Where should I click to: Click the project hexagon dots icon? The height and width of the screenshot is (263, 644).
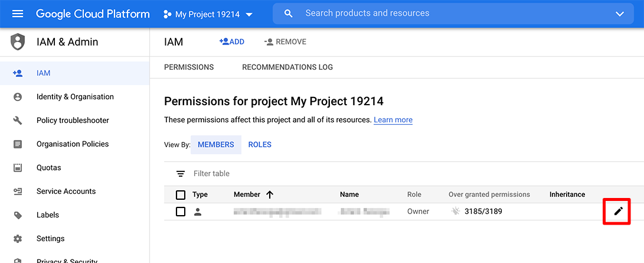tap(167, 14)
